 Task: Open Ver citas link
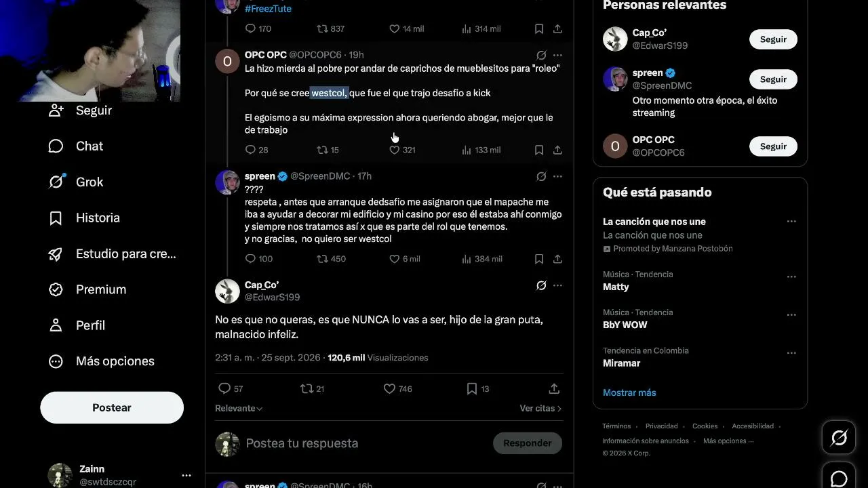540,408
